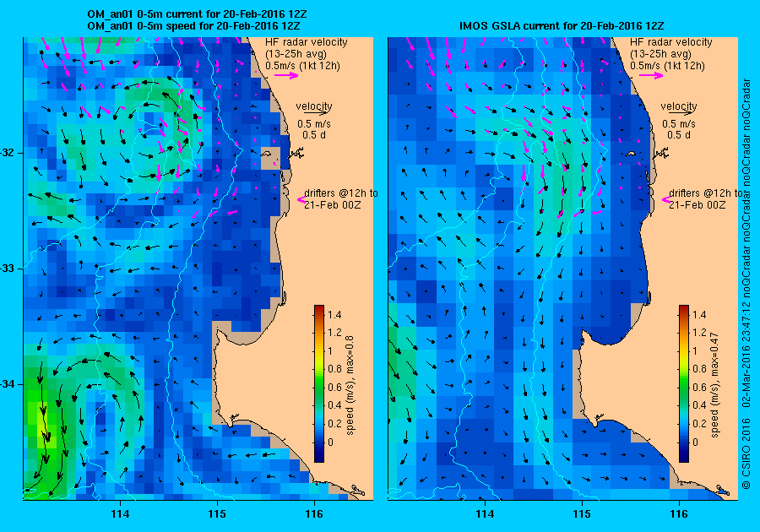Screen dimensions: 760x532
Task: Click Rottnest Island outline in the right map
Action: 631,154
